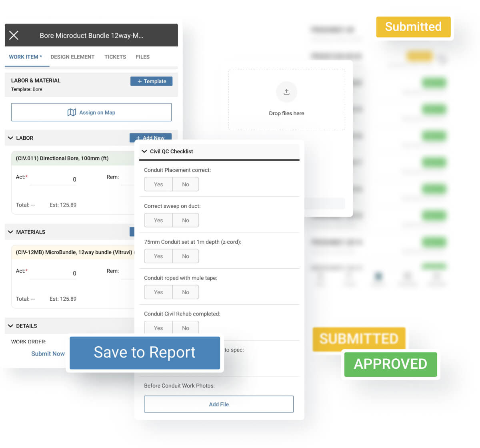Image resolution: width=480 pixels, height=448 pixels.
Task: Choose Yes for Conduit Civil Rehab completed
Action: tap(158, 327)
